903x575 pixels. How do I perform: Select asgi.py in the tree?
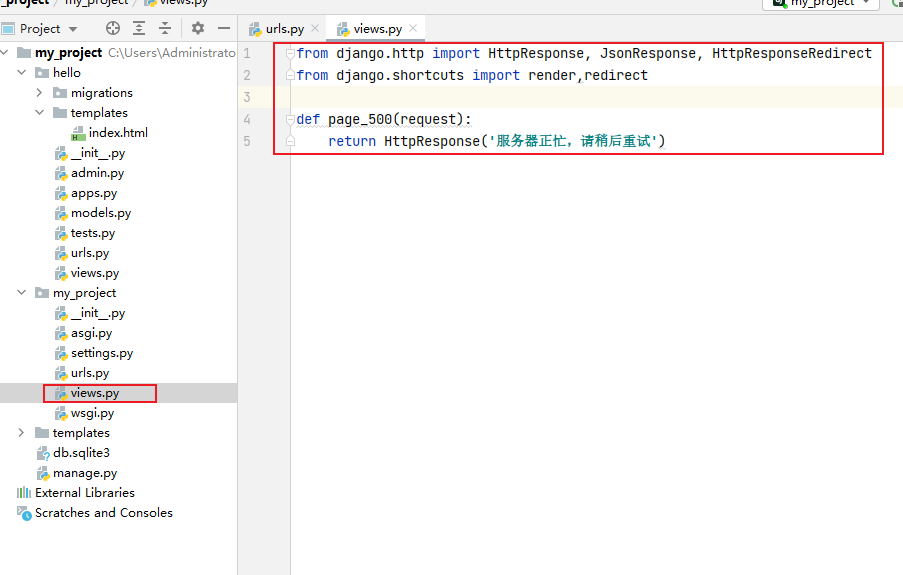[x=92, y=333]
